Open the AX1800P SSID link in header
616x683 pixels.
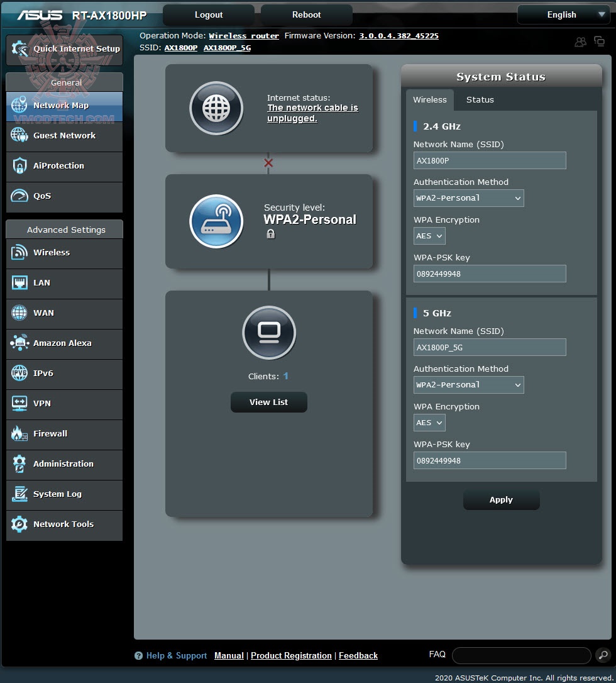point(180,48)
